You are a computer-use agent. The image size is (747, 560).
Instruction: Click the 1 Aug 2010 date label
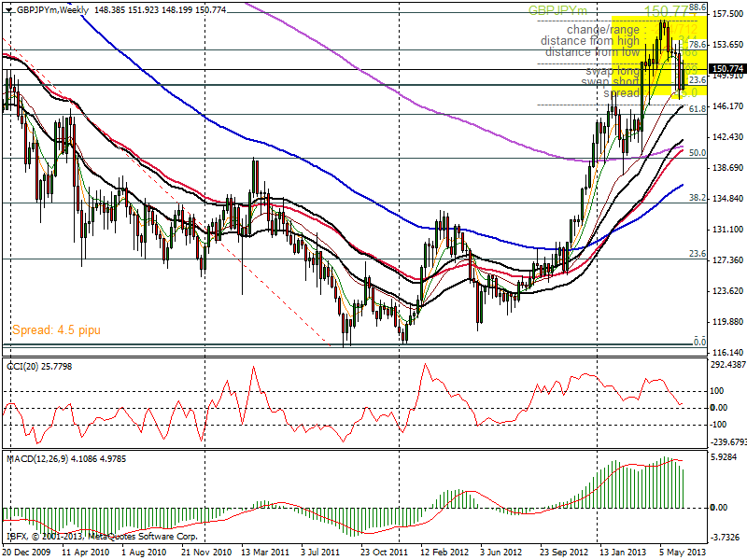click(144, 553)
